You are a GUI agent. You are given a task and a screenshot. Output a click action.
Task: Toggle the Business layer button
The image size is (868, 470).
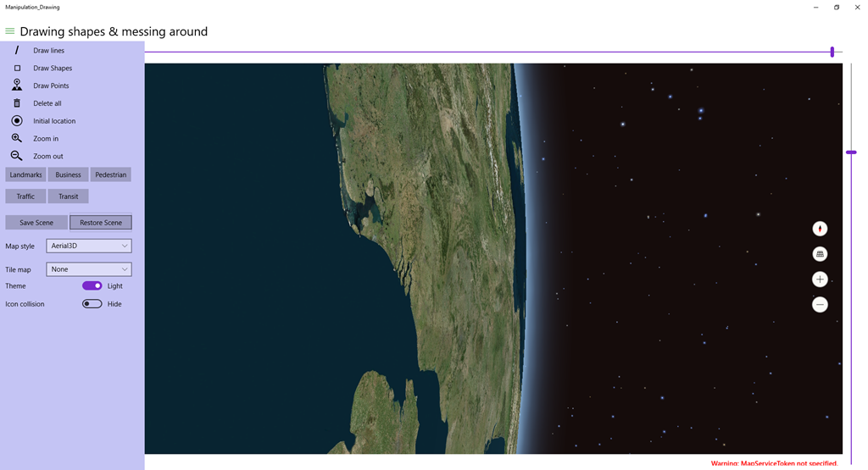coord(68,174)
